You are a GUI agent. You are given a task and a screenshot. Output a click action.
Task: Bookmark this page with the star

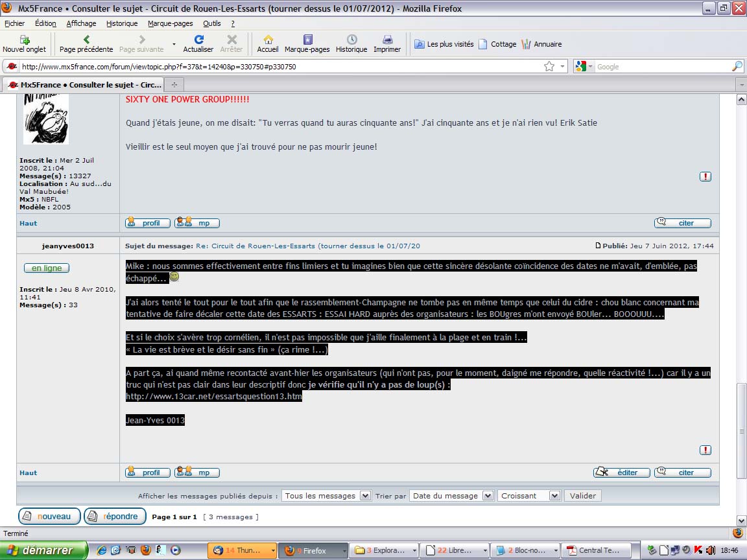[x=549, y=66]
